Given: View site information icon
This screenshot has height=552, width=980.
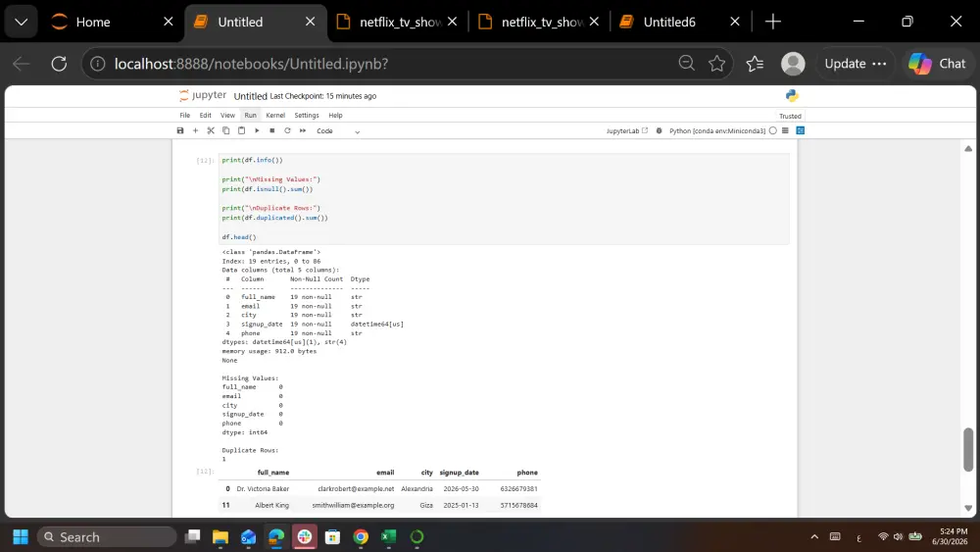Looking at the screenshot, I should 97,64.
